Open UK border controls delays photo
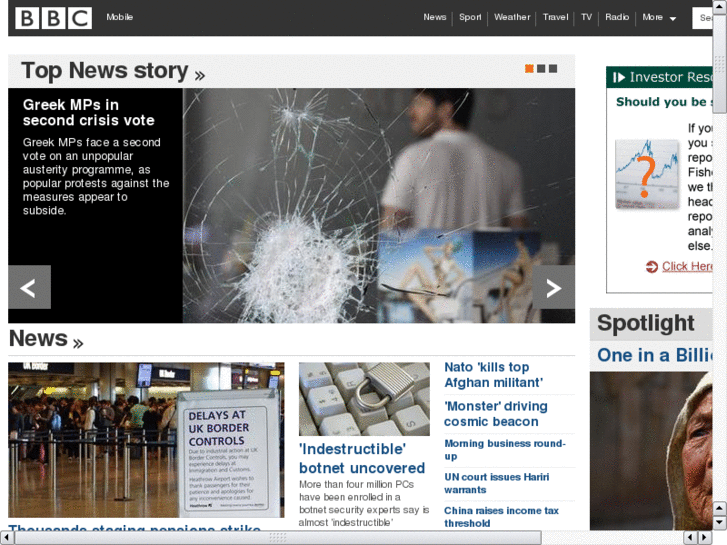The height and width of the screenshot is (545, 727). pyautogui.click(x=146, y=440)
